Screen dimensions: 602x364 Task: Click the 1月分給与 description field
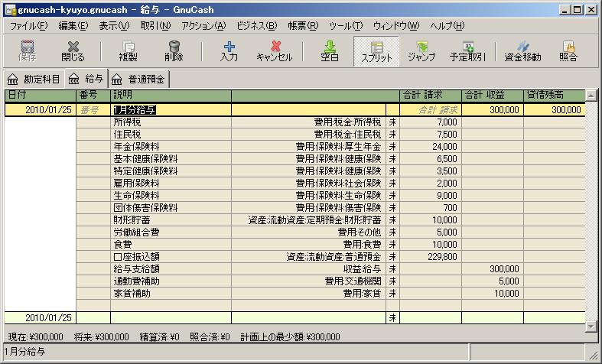click(170, 110)
